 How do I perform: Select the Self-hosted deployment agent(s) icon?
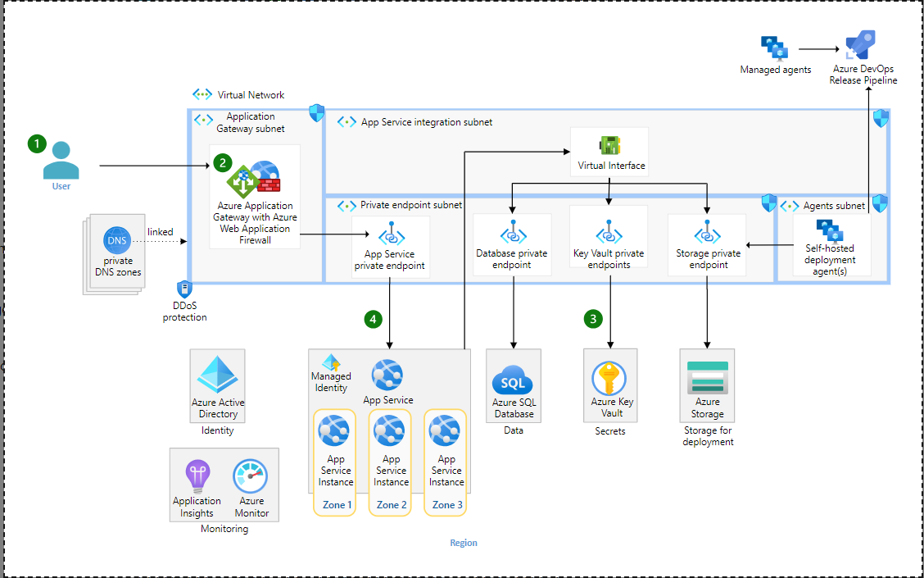click(x=829, y=230)
